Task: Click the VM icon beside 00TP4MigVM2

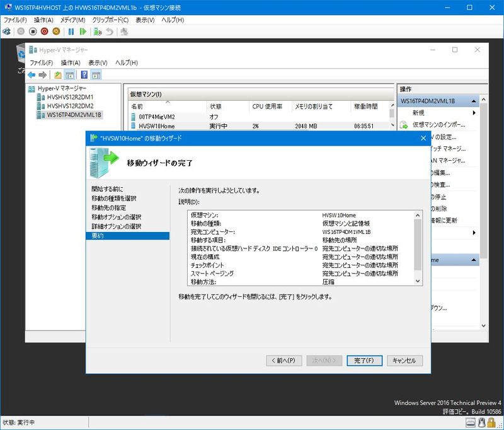Action: point(134,117)
